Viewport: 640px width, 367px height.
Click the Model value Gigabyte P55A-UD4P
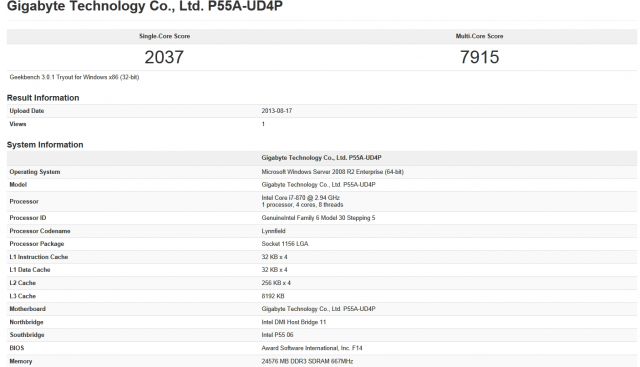[318, 185]
